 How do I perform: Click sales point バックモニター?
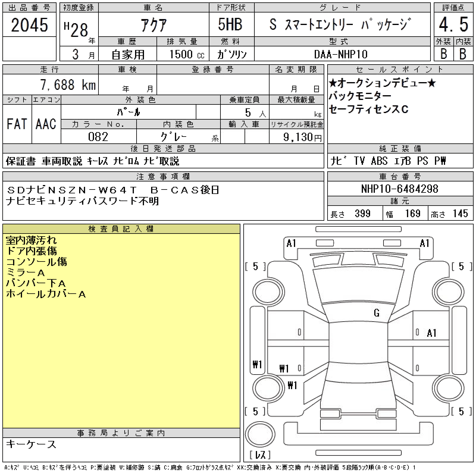(360, 96)
